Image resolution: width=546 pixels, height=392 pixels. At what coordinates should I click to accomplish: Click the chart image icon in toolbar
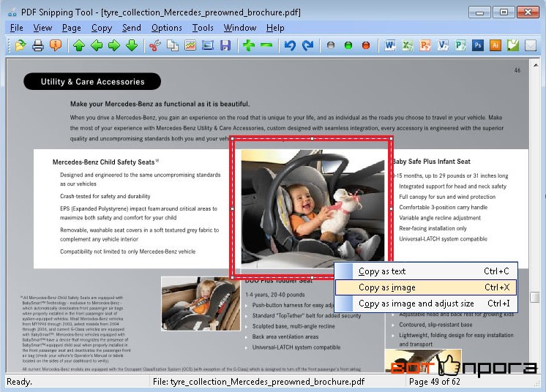[x=190, y=45]
